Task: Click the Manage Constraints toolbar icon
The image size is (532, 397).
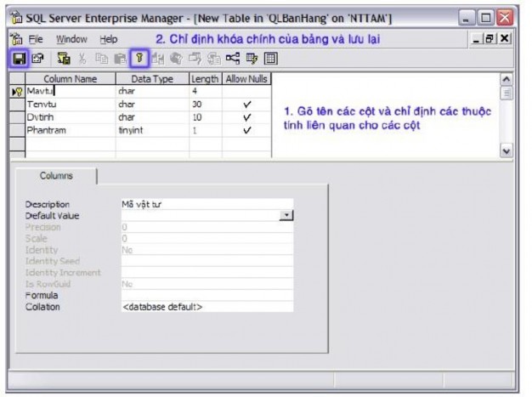Action: pos(269,59)
